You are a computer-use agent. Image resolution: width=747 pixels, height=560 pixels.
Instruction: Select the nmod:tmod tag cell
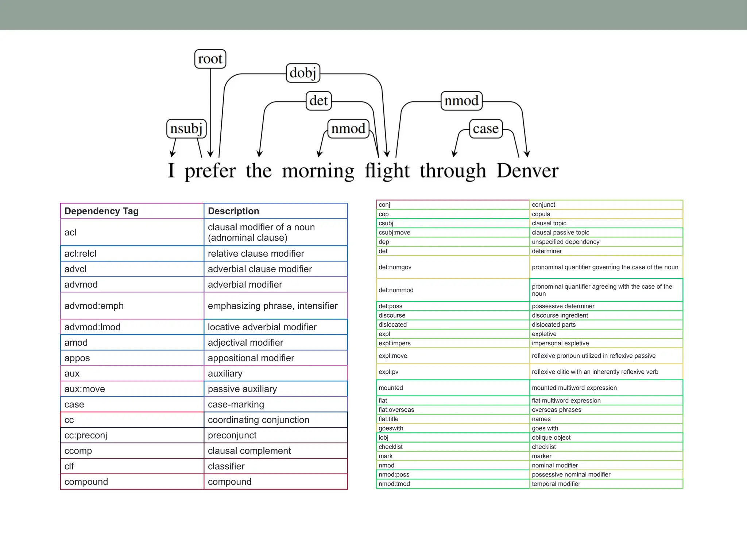452,484
